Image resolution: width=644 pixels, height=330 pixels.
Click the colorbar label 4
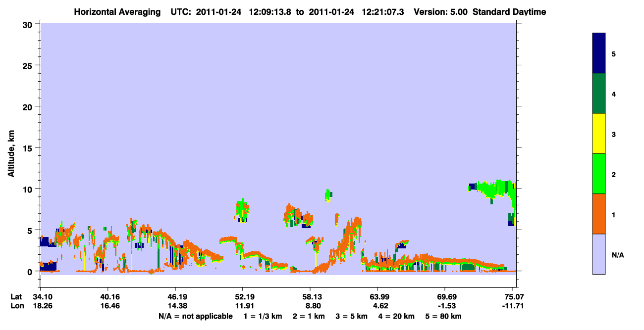[614, 94]
